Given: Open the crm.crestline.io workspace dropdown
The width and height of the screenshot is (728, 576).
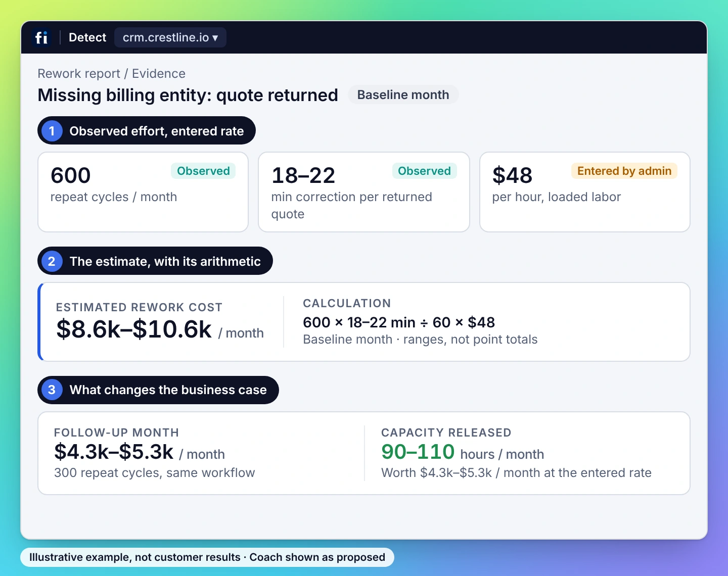Looking at the screenshot, I should click(170, 37).
